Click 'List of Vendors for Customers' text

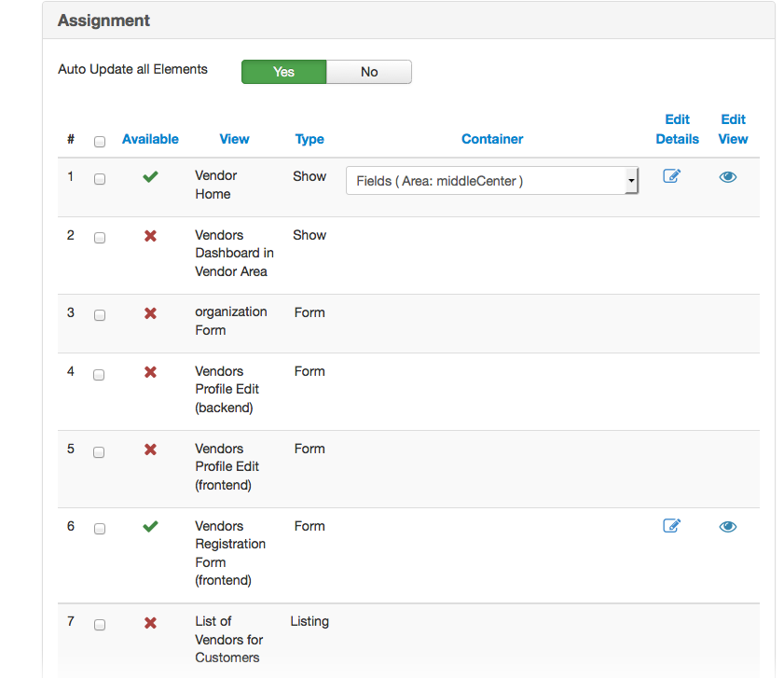point(229,640)
